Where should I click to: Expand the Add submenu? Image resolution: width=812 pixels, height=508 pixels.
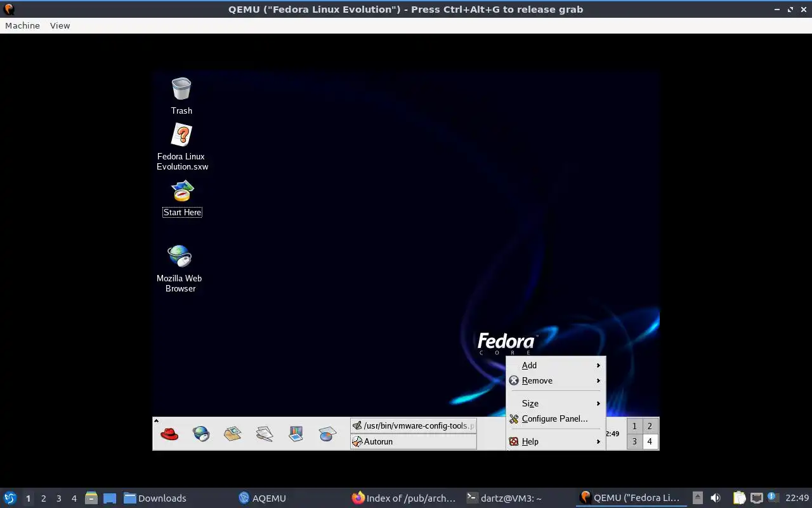click(x=556, y=365)
